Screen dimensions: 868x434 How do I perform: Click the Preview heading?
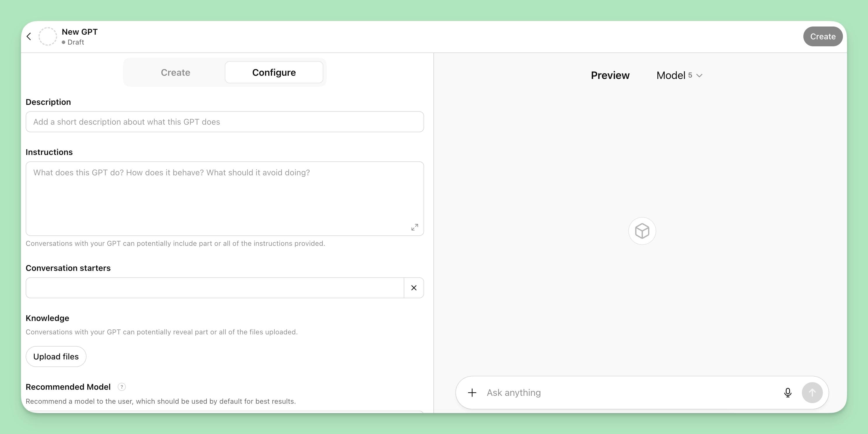pyautogui.click(x=610, y=75)
